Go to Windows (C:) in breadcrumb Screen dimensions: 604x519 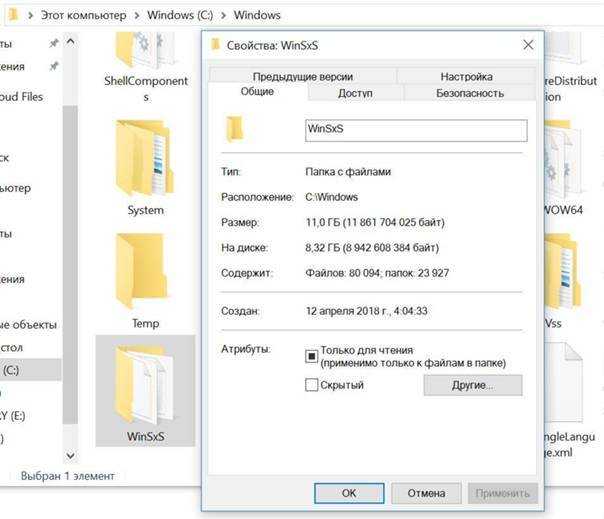tap(180, 15)
